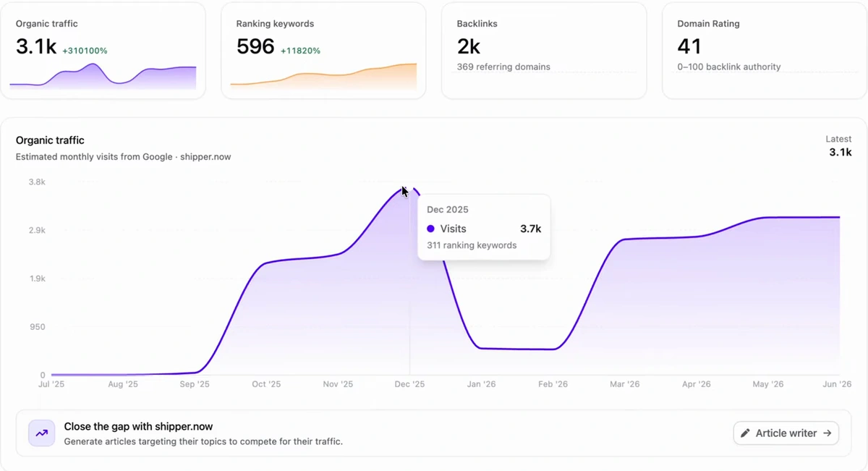Click the pencil icon in Article writer button
Image resolution: width=868 pixels, height=471 pixels.
(x=746, y=433)
